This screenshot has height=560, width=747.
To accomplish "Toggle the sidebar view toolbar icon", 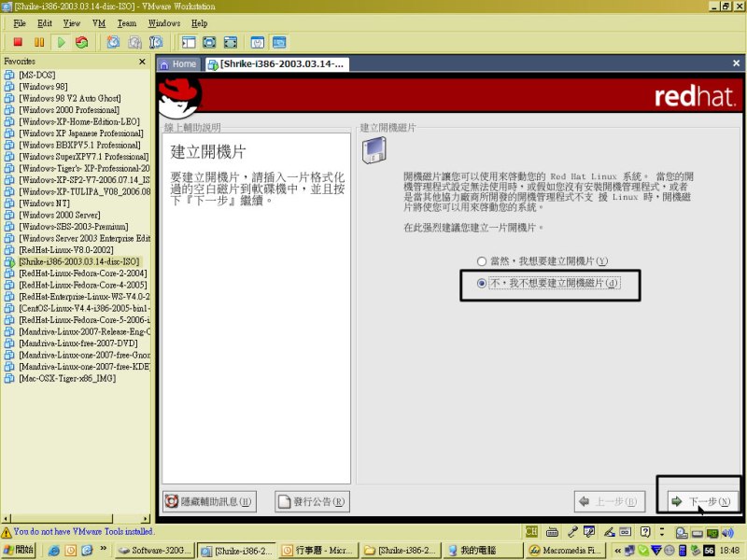I will pyautogui.click(x=189, y=42).
